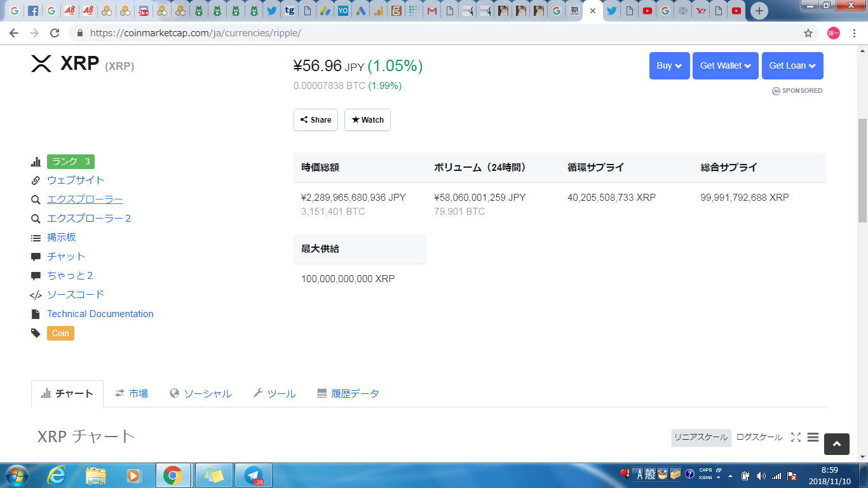The width and height of the screenshot is (868, 488).
Task: Click the ¥2,289,965,680,936 JPY market cap value
Action: 353,198
